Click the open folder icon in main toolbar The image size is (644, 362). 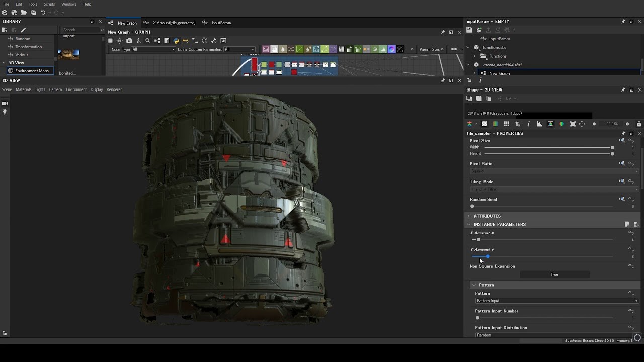24,12
